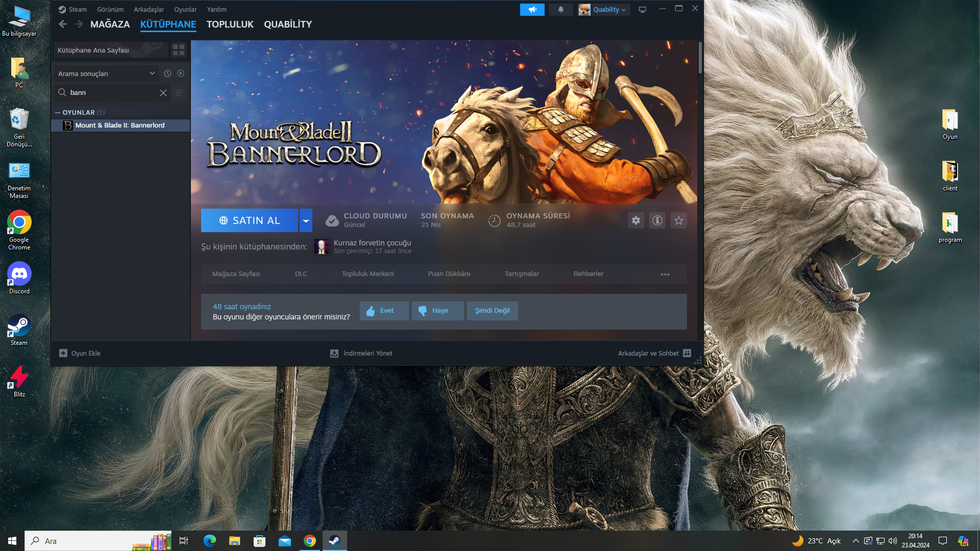
Task: Open the Mağaza Sayfası link
Action: tap(236, 274)
